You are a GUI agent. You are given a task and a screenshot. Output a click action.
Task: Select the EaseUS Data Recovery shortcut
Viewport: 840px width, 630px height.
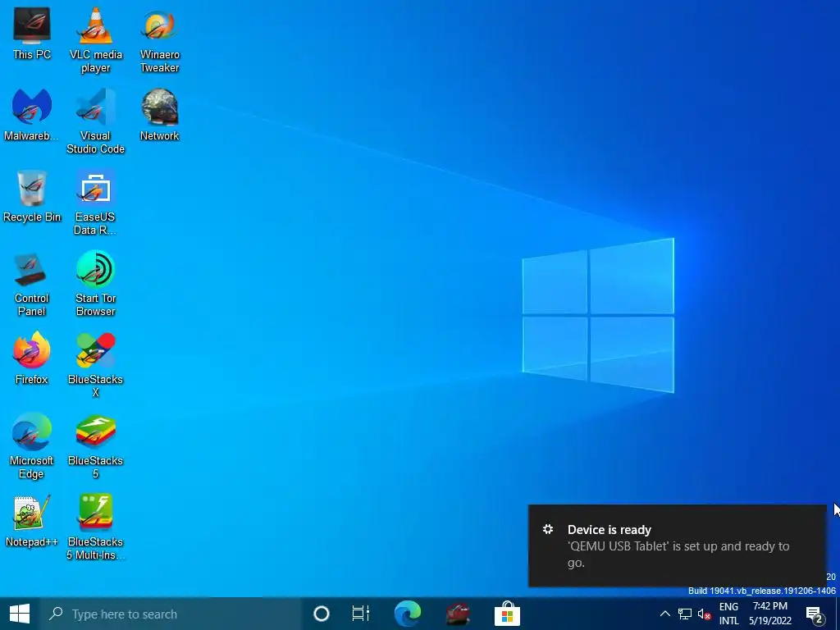[95, 203]
